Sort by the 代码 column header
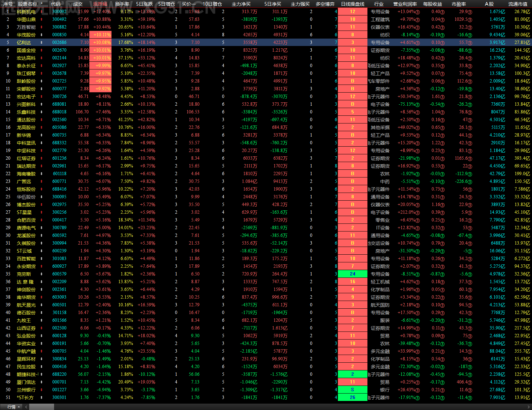The width and height of the screenshot is (532, 410). click(56, 4)
